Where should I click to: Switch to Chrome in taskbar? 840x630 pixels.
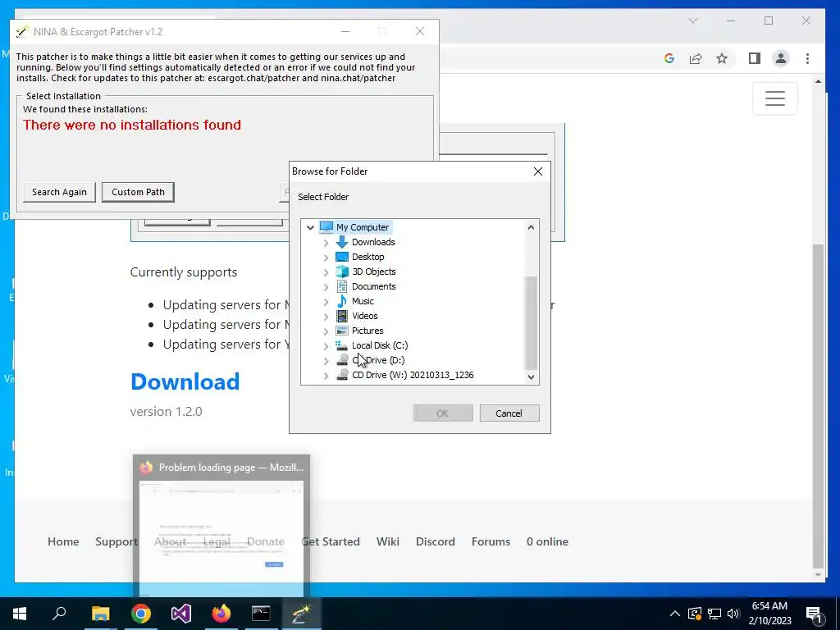click(x=141, y=614)
